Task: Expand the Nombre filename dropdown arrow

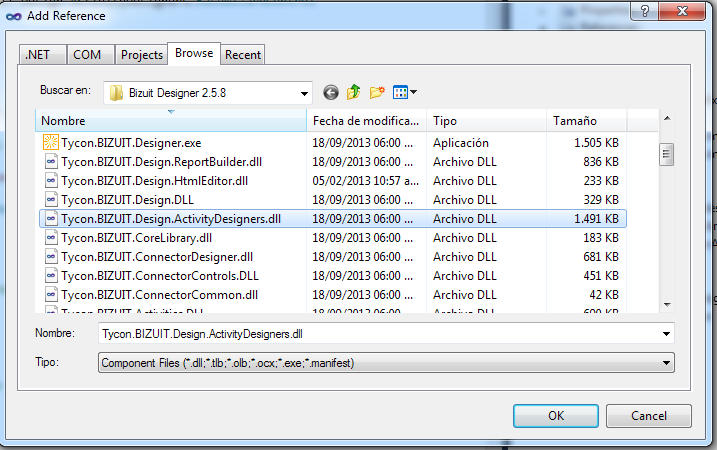Action: click(666, 334)
